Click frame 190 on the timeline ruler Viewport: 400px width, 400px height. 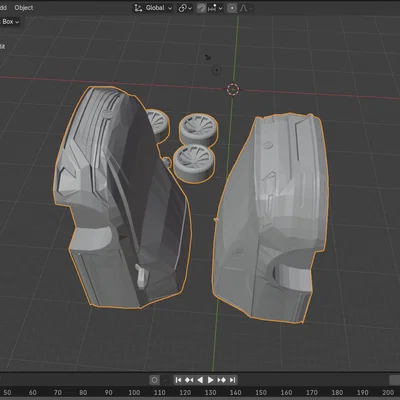pyautogui.click(x=363, y=393)
